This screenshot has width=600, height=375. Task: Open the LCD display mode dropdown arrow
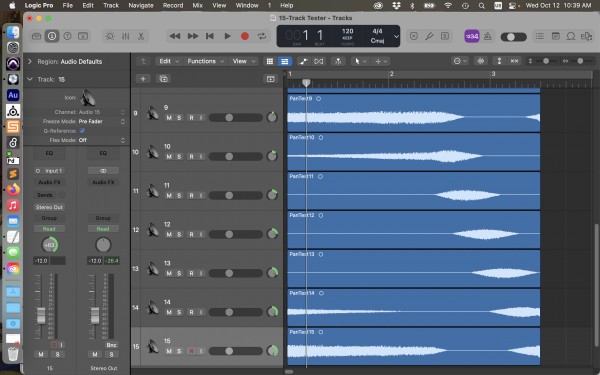click(x=396, y=36)
